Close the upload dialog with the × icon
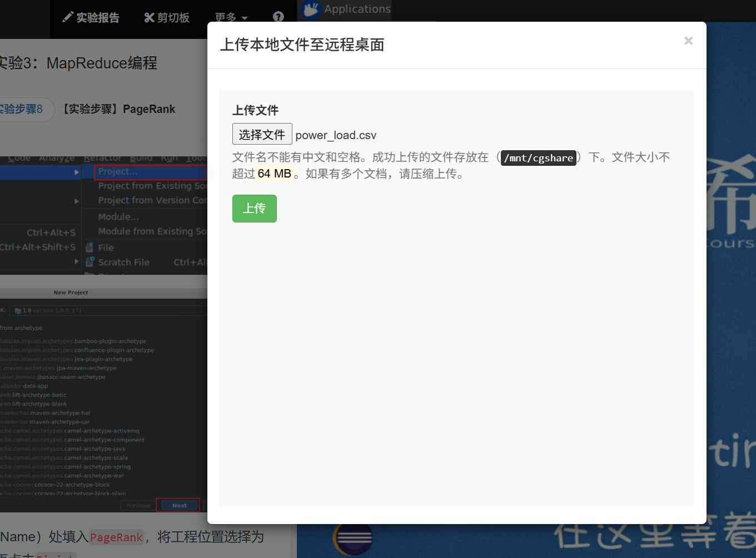This screenshot has height=558, width=756. 688,41
